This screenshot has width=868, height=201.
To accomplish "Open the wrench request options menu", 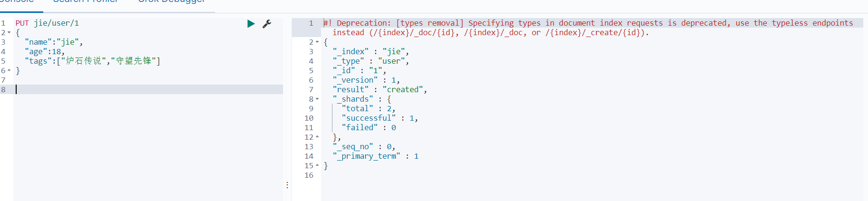I will tap(267, 23).
